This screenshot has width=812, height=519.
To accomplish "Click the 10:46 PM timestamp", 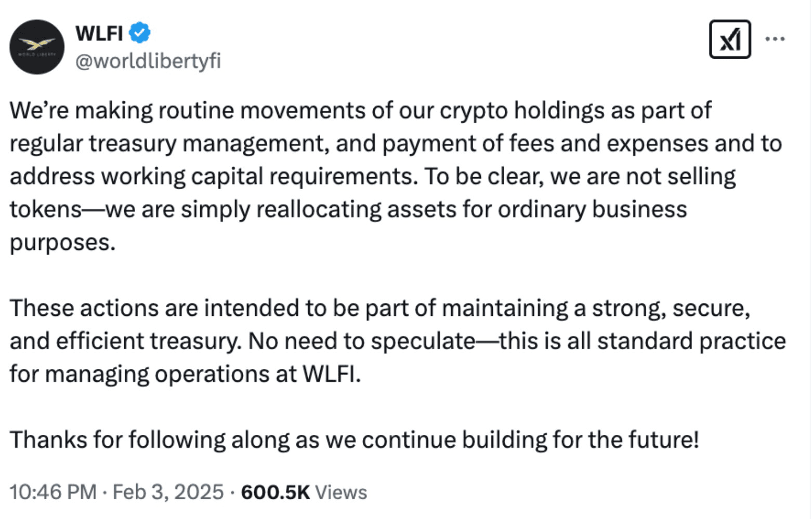I will click(53, 492).
